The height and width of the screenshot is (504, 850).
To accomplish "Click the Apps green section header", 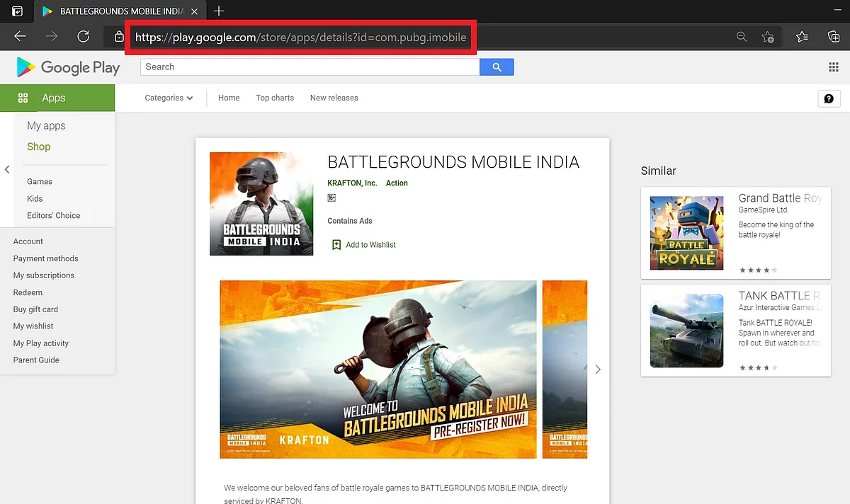I will tap(57, 98).
